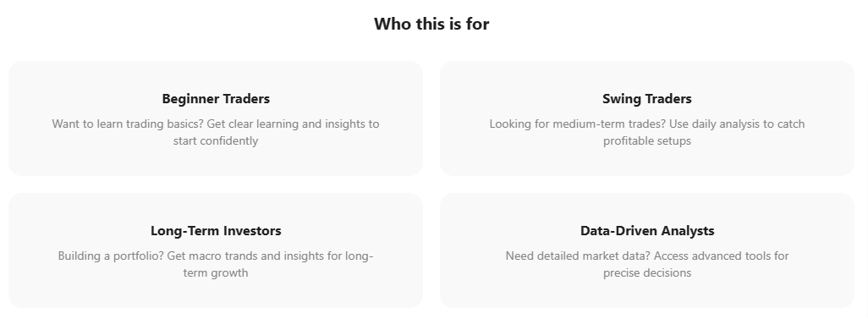Click the "start confidently" text line
The image size is (868, 319).
click(x=216, y=140)
